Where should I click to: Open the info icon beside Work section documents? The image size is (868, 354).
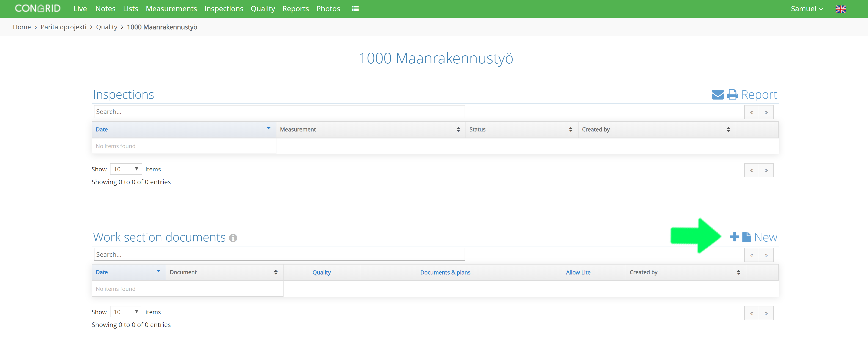233,238
